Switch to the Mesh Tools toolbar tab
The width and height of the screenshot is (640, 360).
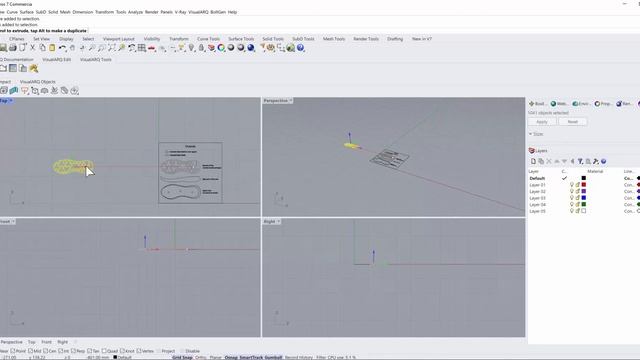334,39
